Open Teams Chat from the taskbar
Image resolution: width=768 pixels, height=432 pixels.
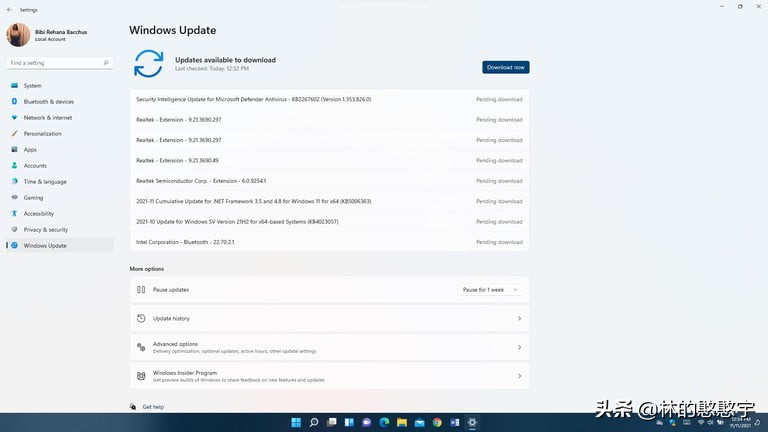(x=366, y=422)
